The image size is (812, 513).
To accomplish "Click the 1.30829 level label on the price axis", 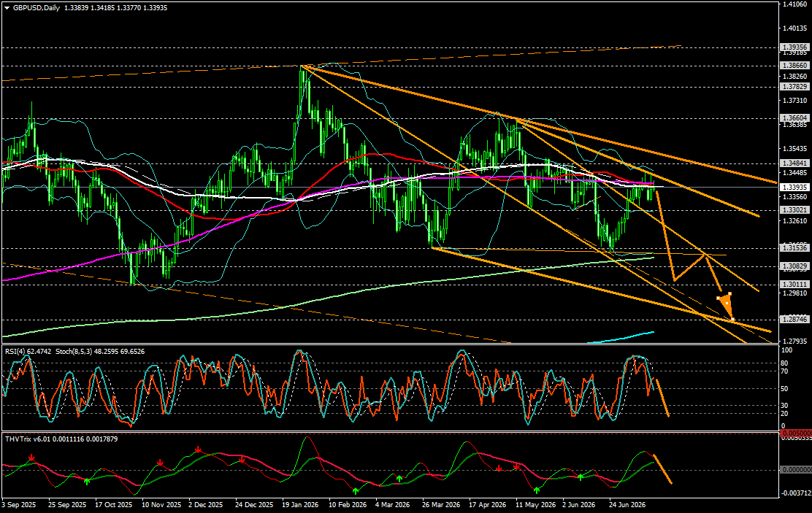I will coord(795,266).
